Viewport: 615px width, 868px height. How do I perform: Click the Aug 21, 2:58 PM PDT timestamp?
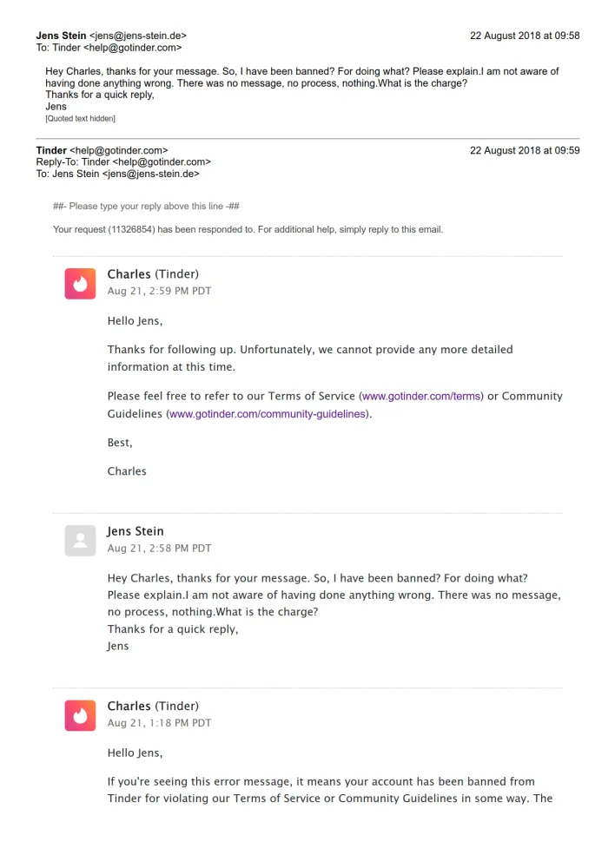[159, 549]
